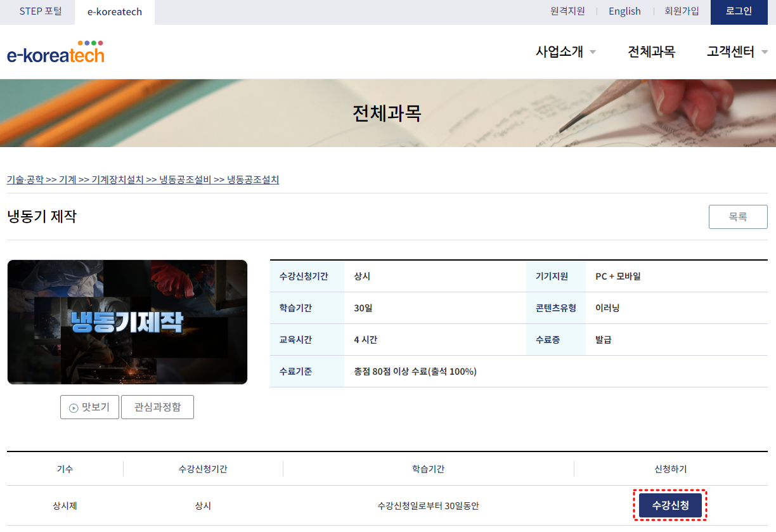Add course via 관심과정함 button
The width and height of the screenshot is (776, 532).
157,407
